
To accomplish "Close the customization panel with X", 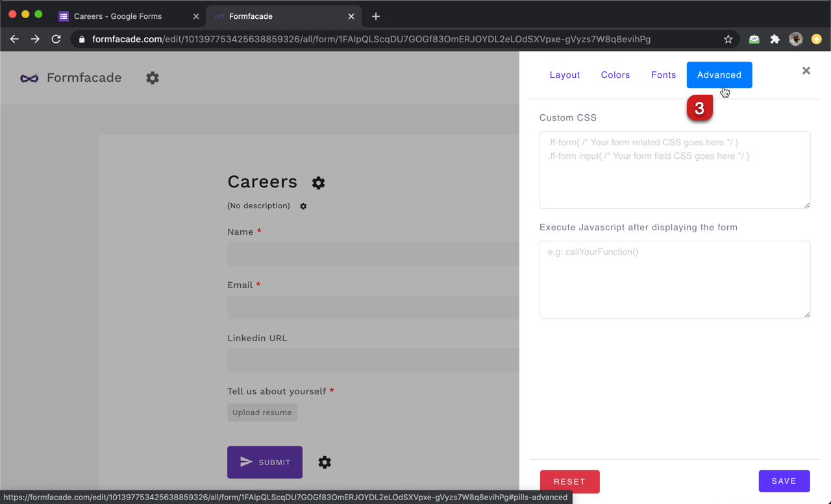I will 806,71.
